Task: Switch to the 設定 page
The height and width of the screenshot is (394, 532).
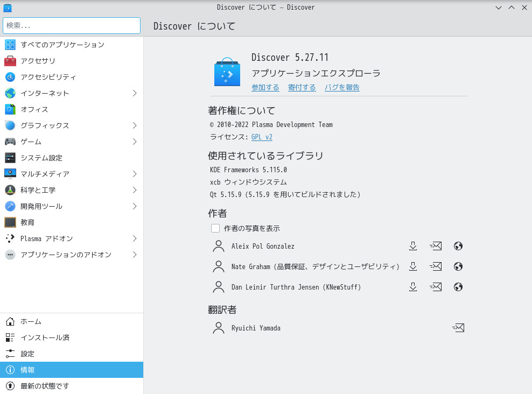Action: [x=10, y=354]
